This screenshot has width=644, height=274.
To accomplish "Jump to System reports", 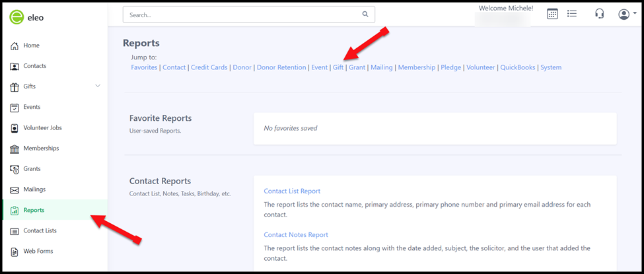I will (x=551, y=67).
